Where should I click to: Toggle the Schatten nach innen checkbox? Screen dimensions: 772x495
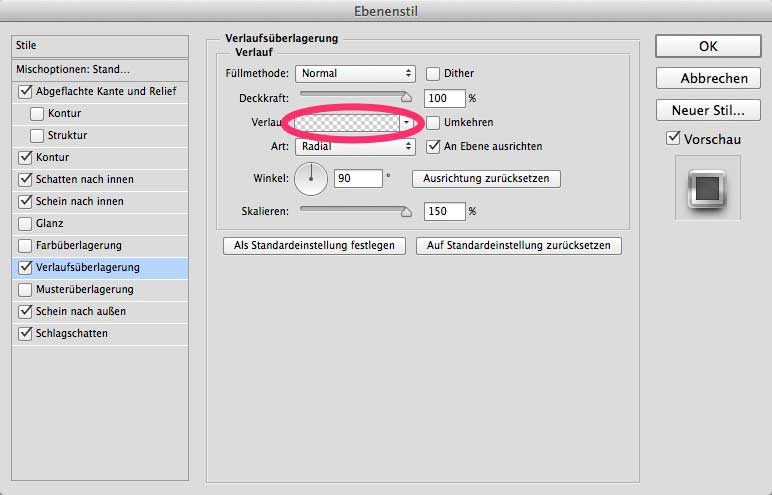(x=25, y=179)
